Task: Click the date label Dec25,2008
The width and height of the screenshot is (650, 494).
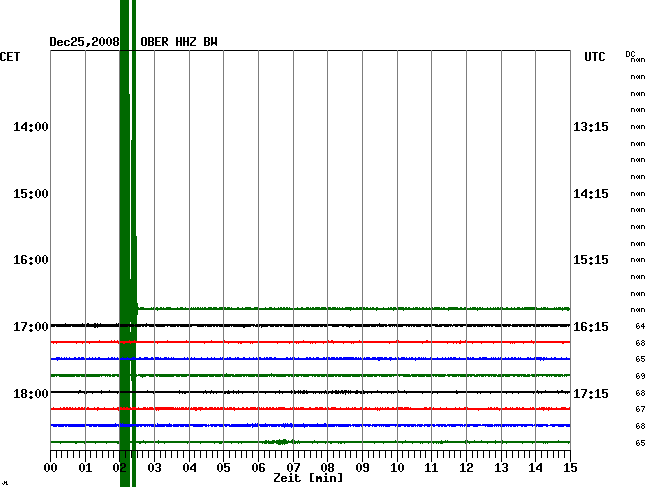Action: [x=84, y=42]
